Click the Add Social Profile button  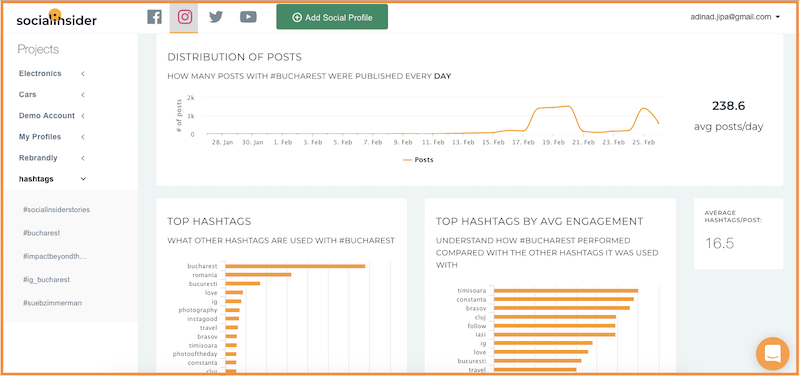point(332,17)
